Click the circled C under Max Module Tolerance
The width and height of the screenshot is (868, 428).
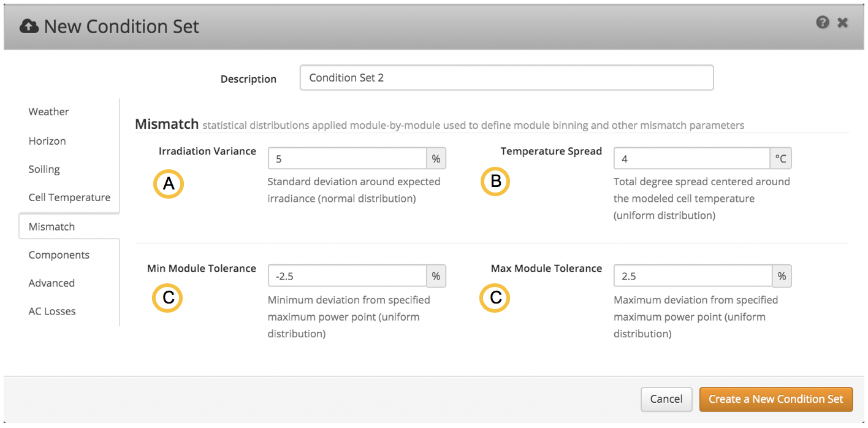point(495,299)
